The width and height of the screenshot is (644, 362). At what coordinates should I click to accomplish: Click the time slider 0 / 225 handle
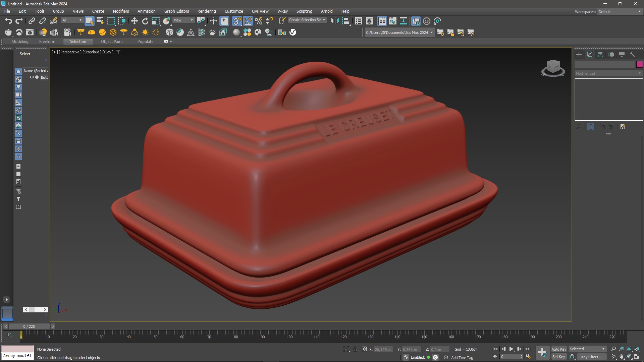[29, 326]
